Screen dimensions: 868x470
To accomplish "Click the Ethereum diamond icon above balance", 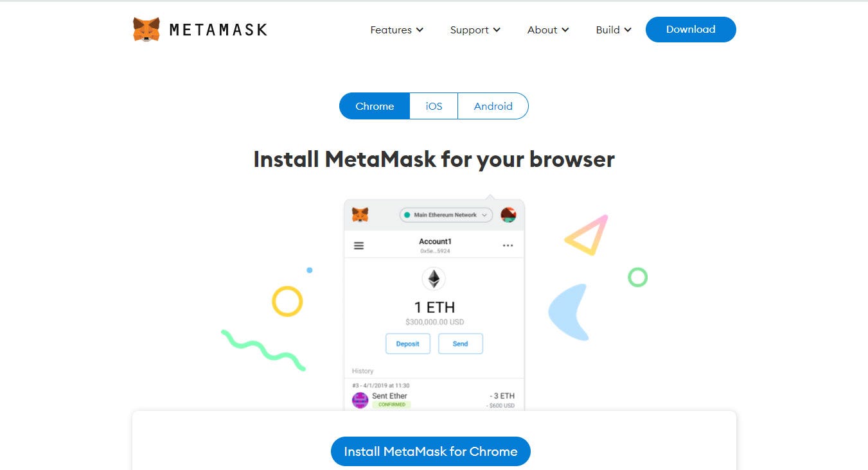I will point(434,279).
